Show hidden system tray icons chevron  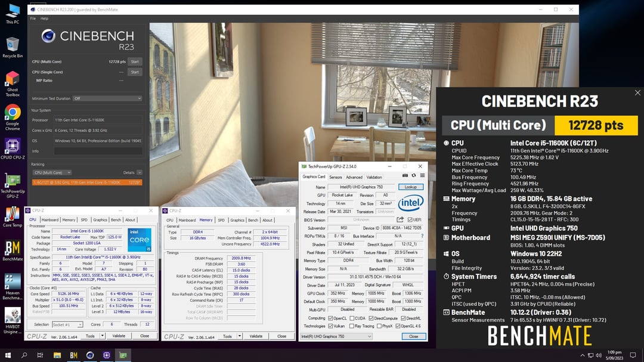(582, 355)
